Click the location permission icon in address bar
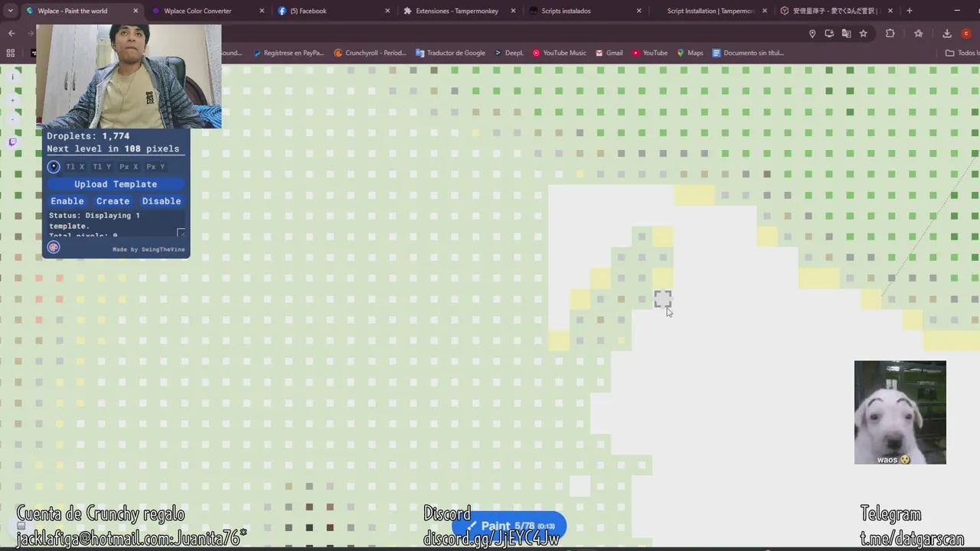The image size is (980, 551). 812,34
